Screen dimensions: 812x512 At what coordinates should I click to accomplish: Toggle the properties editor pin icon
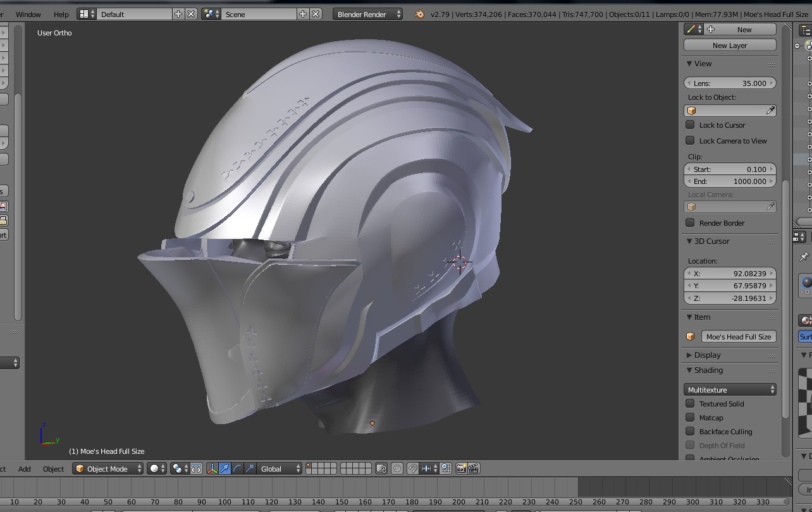coord(804,257)
